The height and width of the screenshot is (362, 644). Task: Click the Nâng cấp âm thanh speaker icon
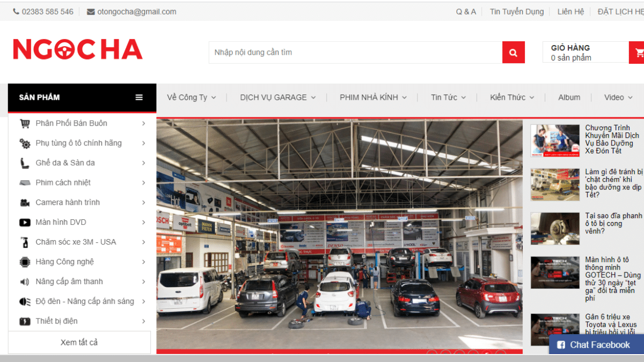click(25, 282)
